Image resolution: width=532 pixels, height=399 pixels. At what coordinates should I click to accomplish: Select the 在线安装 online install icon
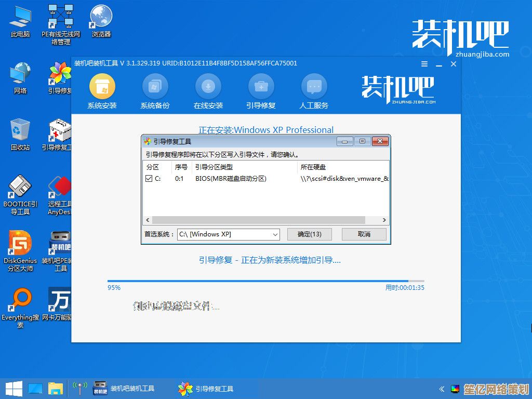coord(208,86)
